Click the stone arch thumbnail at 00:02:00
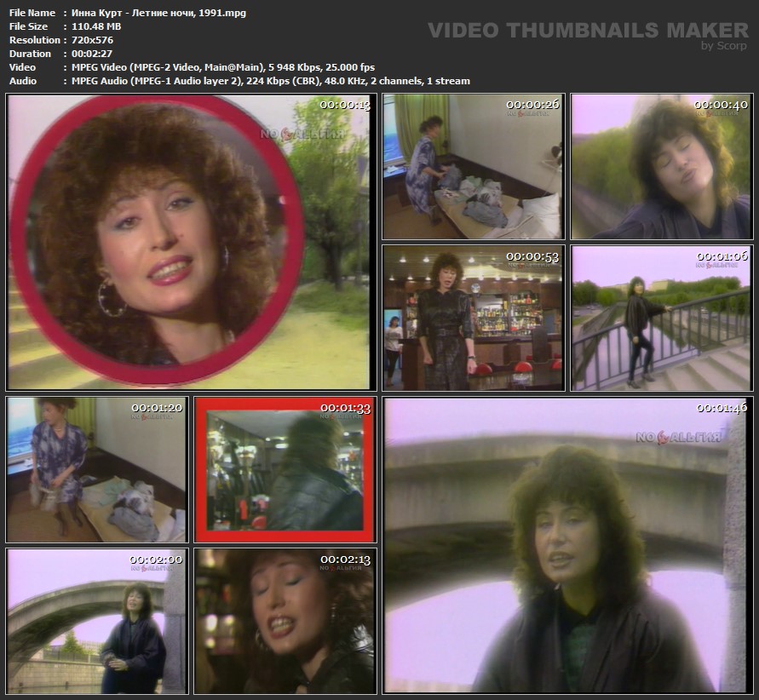Screen dimensions: 759x700 tap(96, 621)
